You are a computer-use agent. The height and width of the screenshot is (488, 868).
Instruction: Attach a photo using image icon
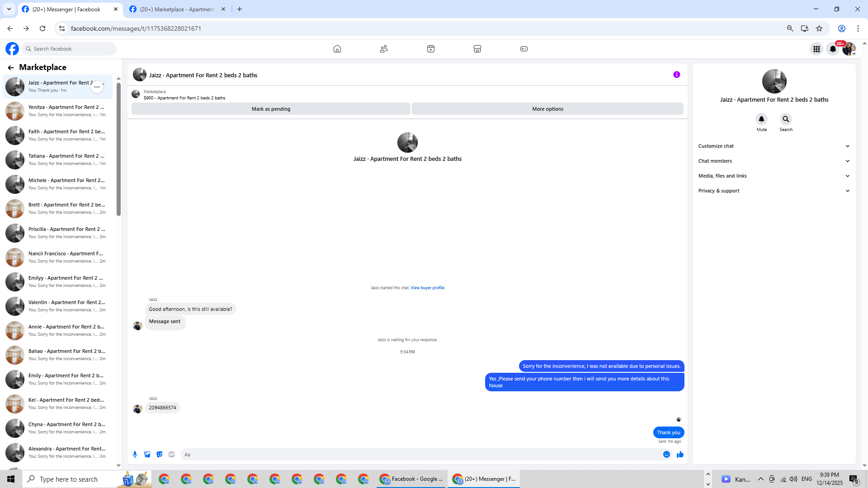tap(147, 455)
